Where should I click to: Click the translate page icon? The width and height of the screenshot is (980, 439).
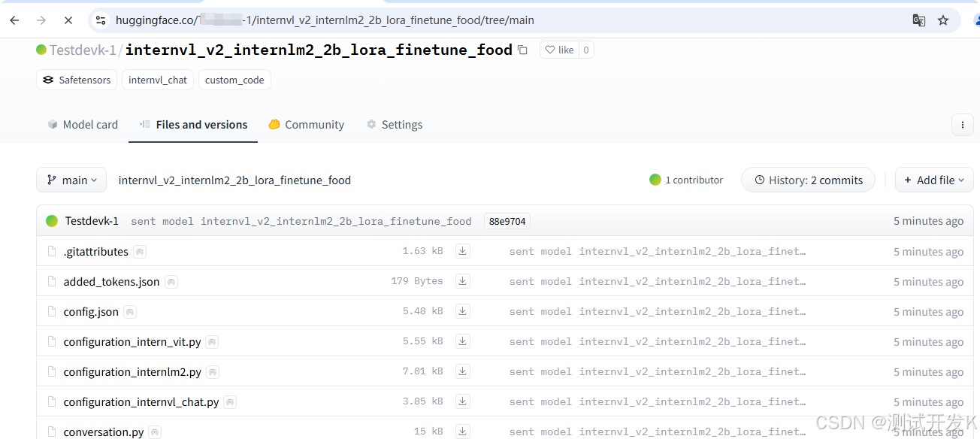pos(918,20)
